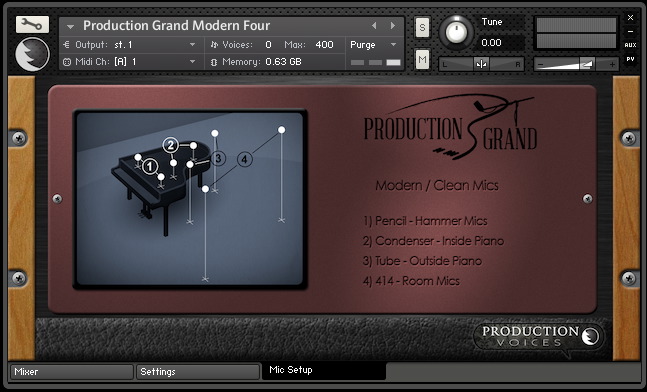This screenshot has height=392, width=647.
Task: Toggle the Mute M button
Action: [x=422, y=59]
